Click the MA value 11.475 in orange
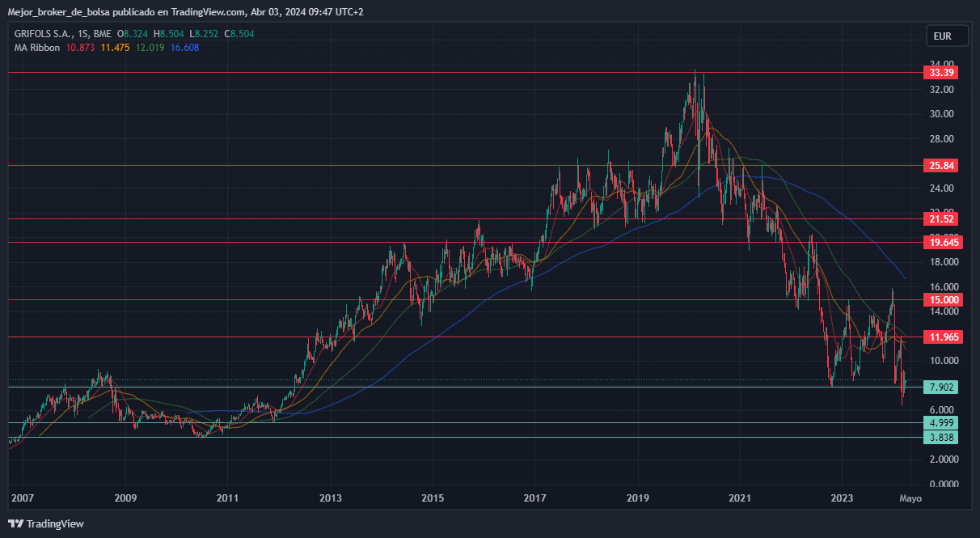 pos(115,48)
